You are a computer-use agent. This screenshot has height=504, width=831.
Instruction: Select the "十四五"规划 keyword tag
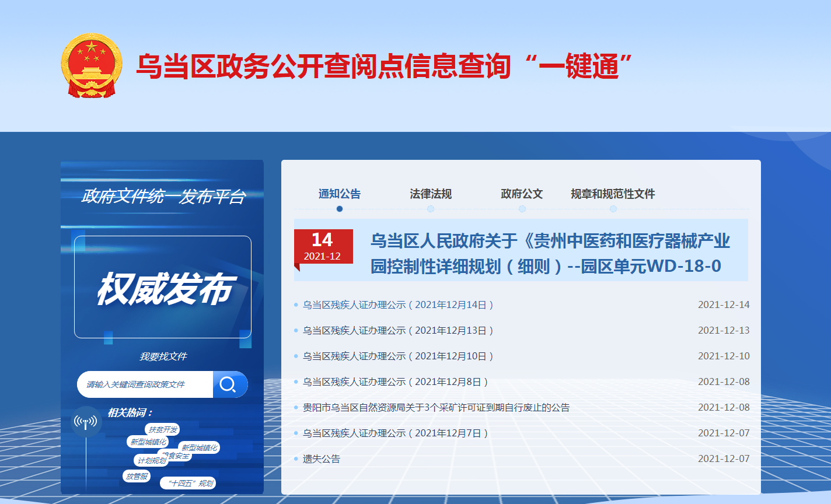(x=188, y=483)
